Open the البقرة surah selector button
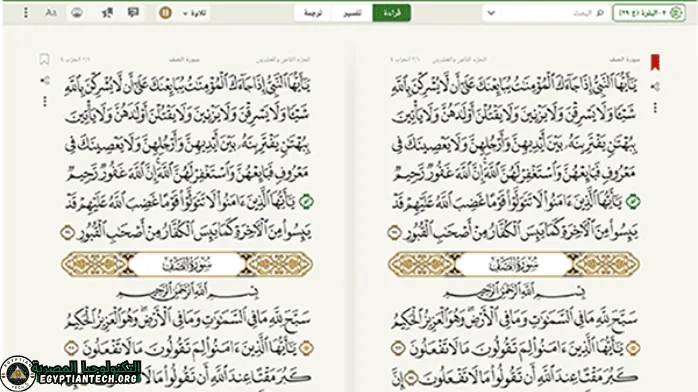The height and width of the screenshot is (392, 698). (649, 13)
